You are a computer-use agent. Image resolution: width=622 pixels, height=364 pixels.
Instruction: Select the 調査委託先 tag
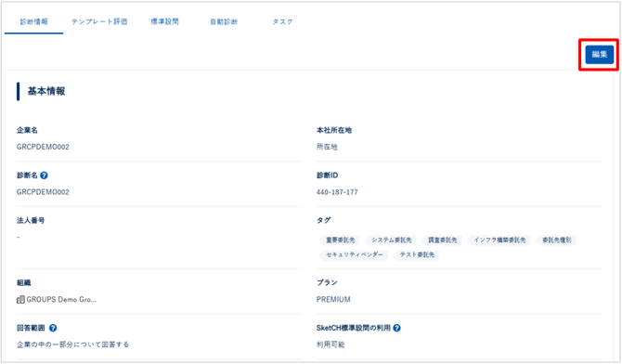pyautogui.click(x=442, y=240)
